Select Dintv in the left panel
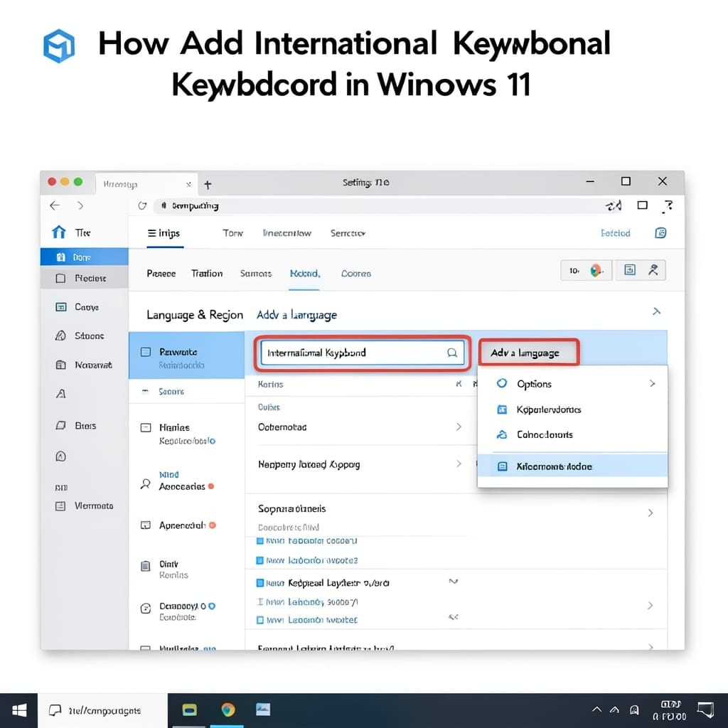The image size is (728, 728). (x=187, y=569)
